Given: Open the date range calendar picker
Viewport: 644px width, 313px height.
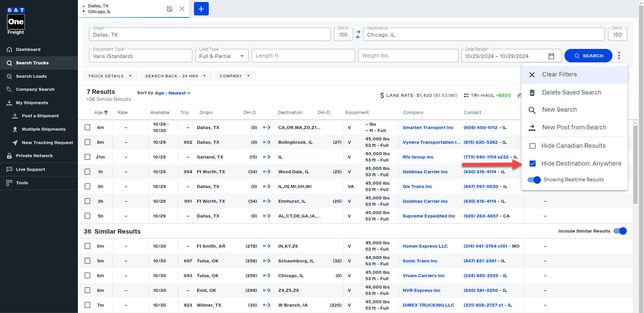Looking at the screenshot, I should [551, 56].
